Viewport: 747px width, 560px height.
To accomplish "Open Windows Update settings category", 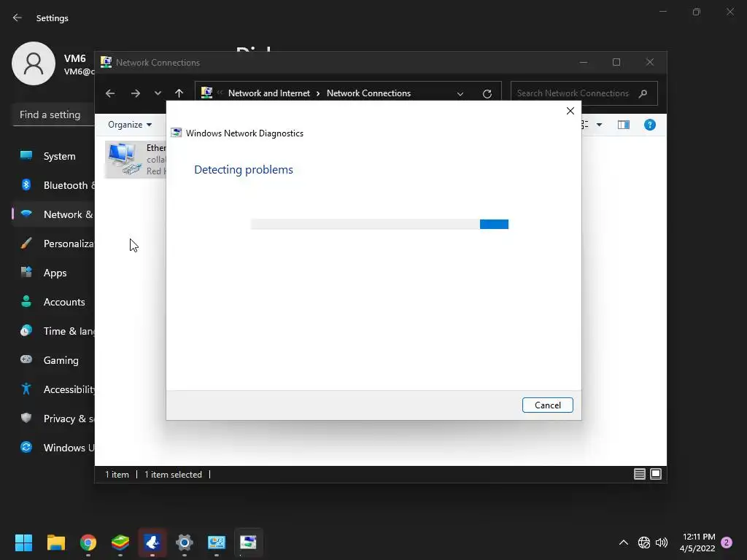I will tap(53, 448).
